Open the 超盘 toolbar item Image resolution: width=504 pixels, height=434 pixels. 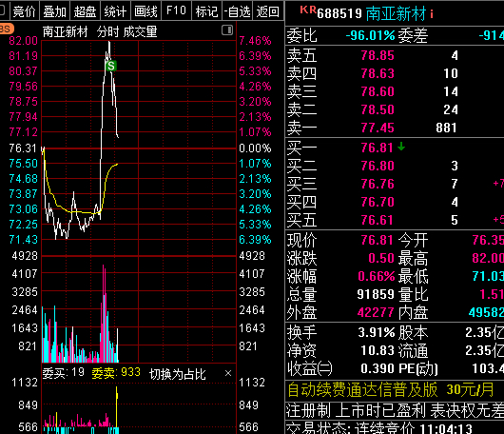click(86, 11)
